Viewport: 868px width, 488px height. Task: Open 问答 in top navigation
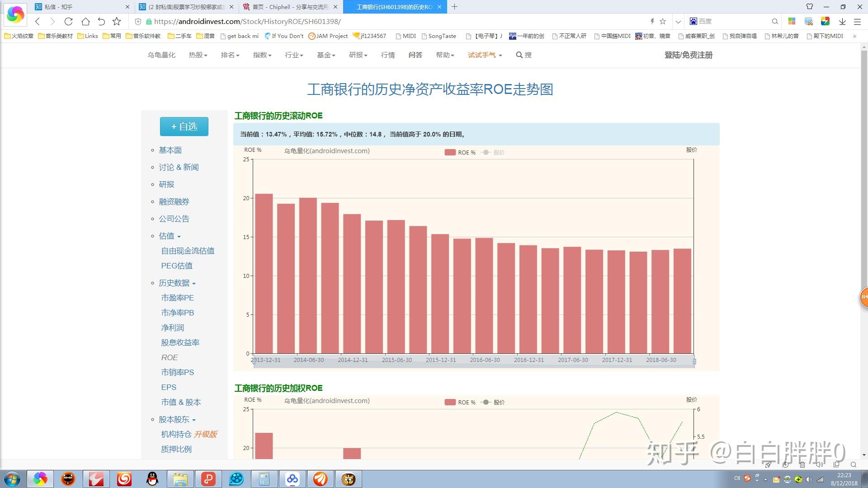(415, 55)
